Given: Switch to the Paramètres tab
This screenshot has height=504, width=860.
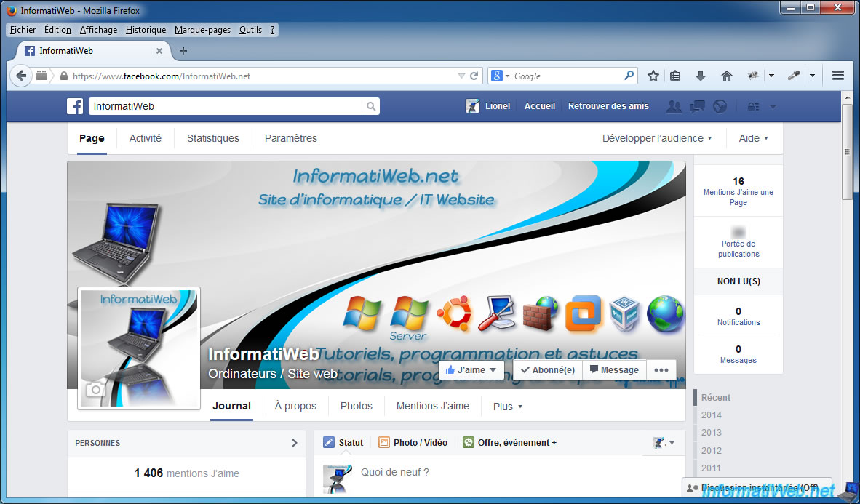Looking at the screenshot, I should pyautogui.click(x=291, y=138).
